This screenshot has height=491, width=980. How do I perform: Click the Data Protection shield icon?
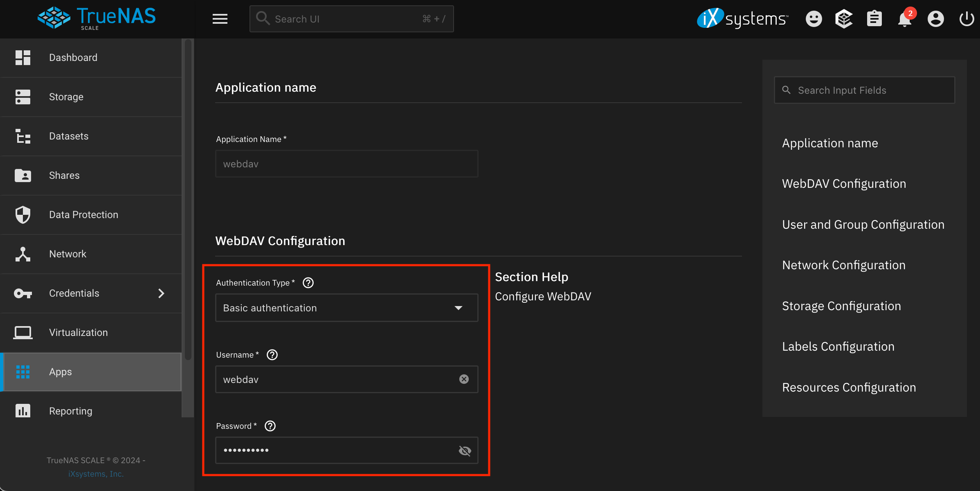click(23, 215)
